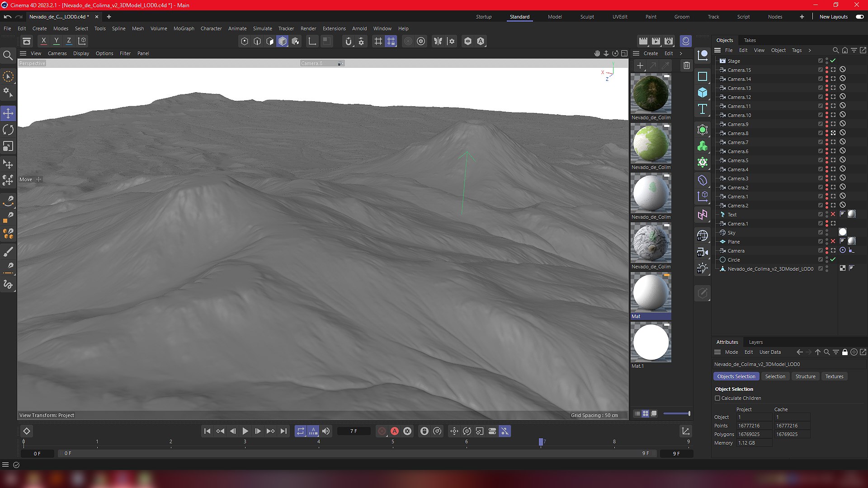Click the X axis lock icon

[x=44, y=41]
